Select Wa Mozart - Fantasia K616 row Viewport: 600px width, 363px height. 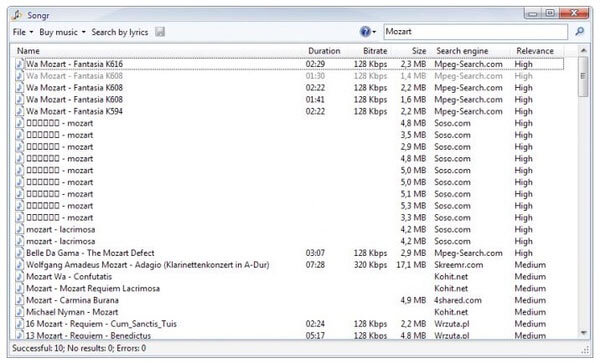click(289, 64)
